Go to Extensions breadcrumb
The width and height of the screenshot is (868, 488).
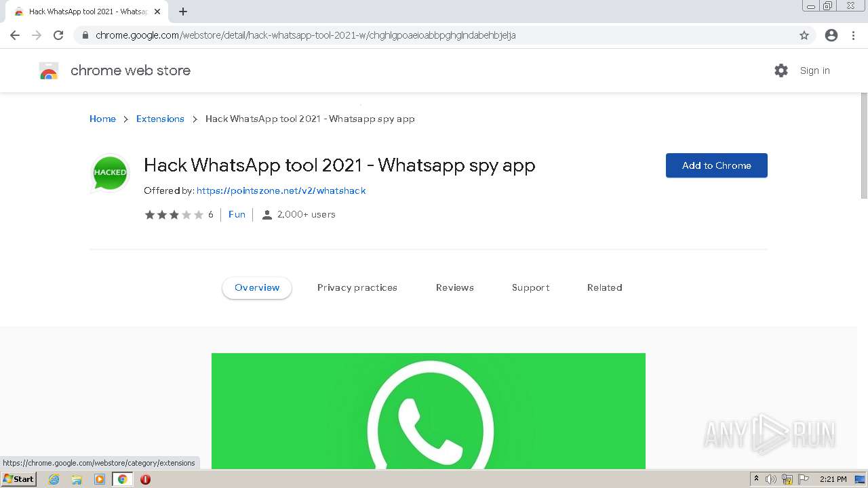(x=160, y=119)
